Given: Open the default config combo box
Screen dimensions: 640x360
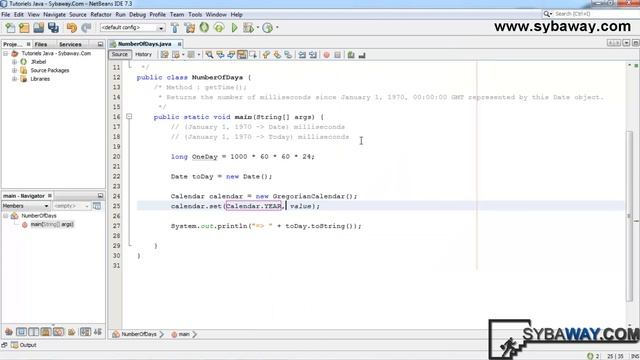Looking at the screenshot, I should pyautogui.click(x=132, y=28).
